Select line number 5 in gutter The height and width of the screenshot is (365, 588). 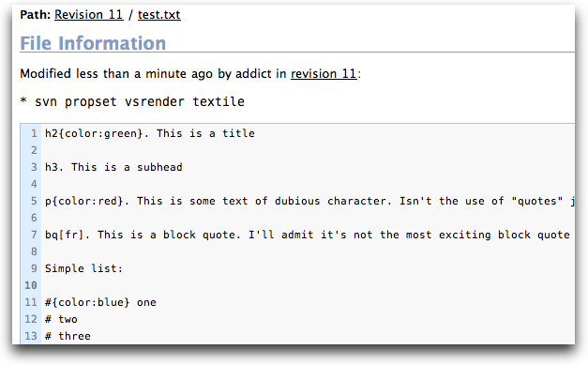[34, 201]
